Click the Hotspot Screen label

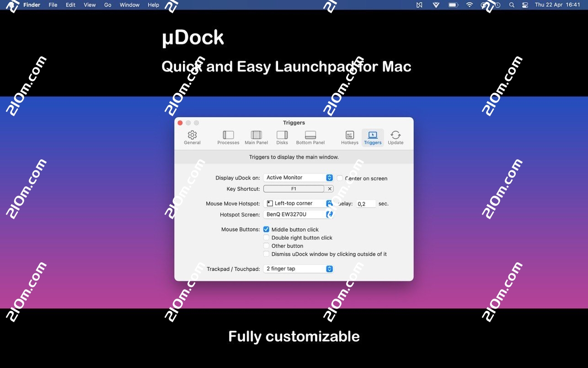coord(240,215)
